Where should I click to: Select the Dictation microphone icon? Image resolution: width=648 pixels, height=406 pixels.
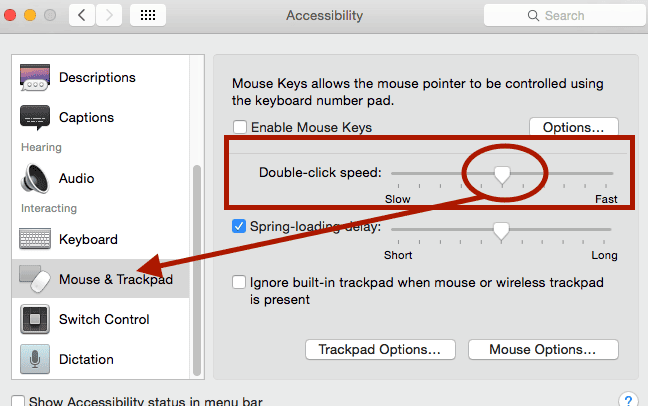[35, 359]
